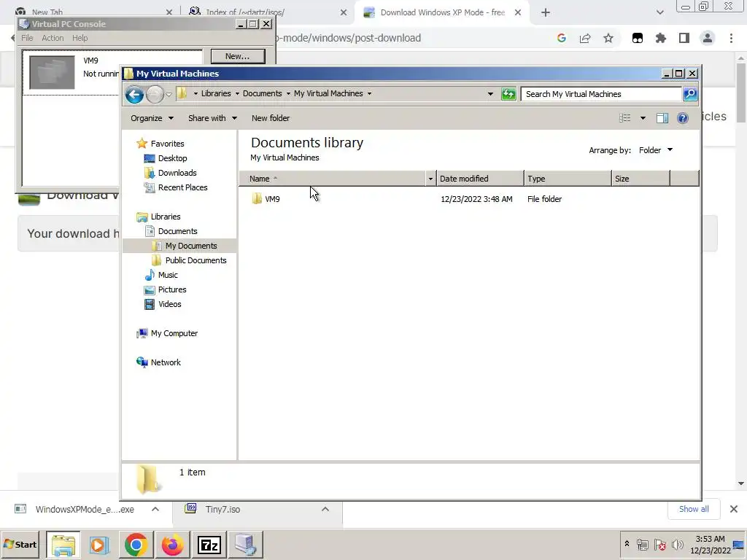Viewport: 747px width, 560px height.
Task: Click New... button in Virtual PC Console
Action: click(238, 56)
